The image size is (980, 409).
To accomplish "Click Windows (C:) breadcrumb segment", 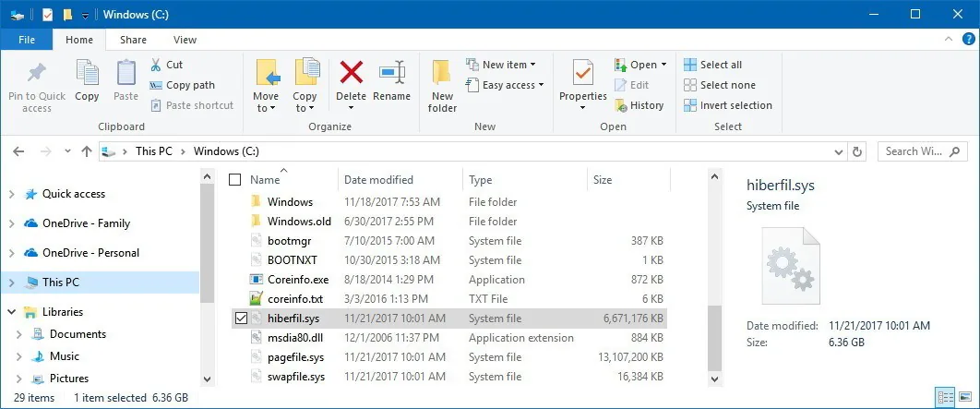I will click(226, 151).
